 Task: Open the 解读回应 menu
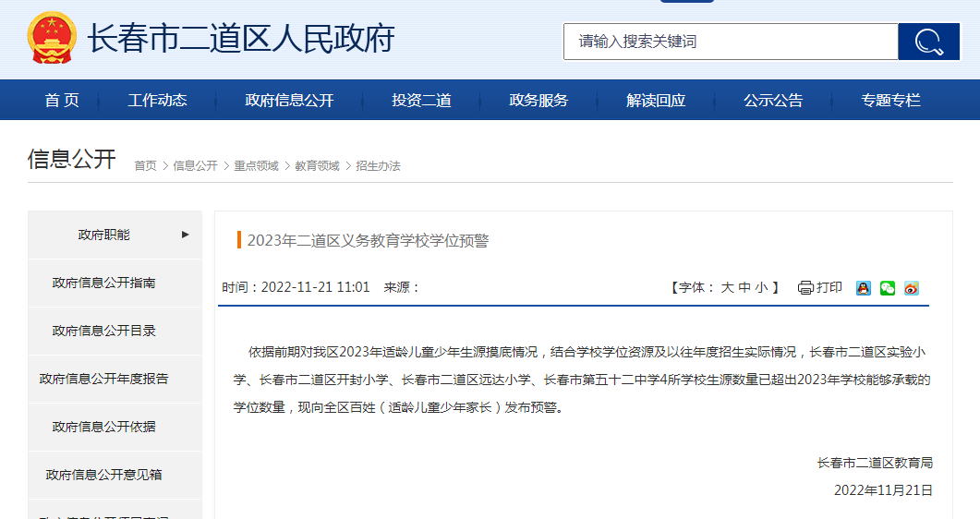pyautogui.click(x=656, y=100)
